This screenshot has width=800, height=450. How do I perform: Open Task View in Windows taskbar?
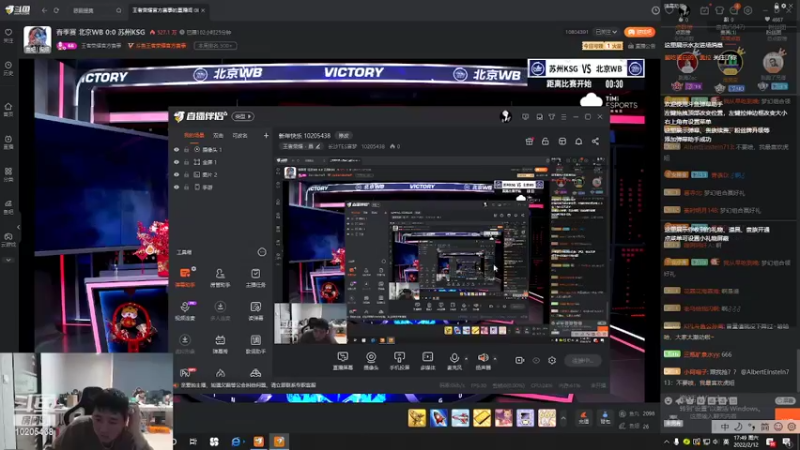coord(193,441)
